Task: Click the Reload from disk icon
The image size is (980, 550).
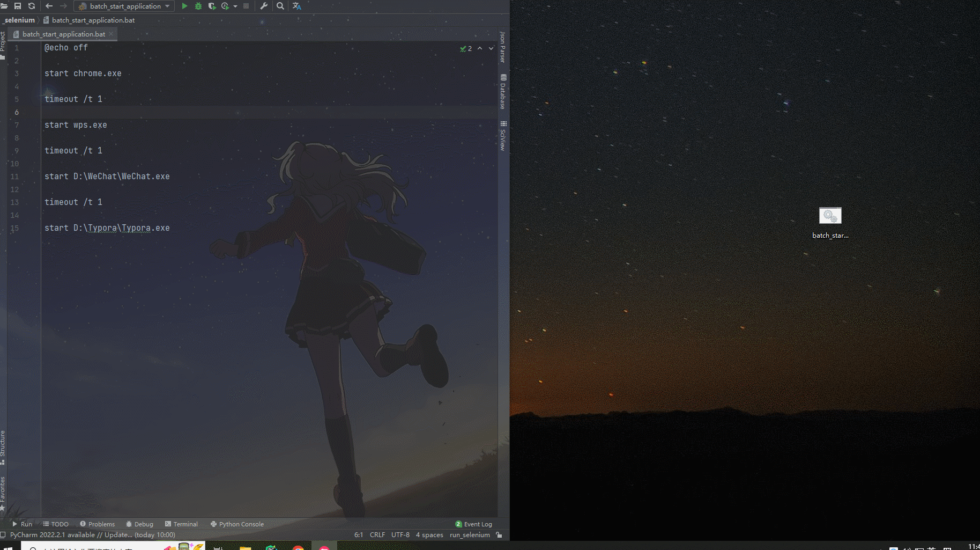Action: (x=32, y=6)
